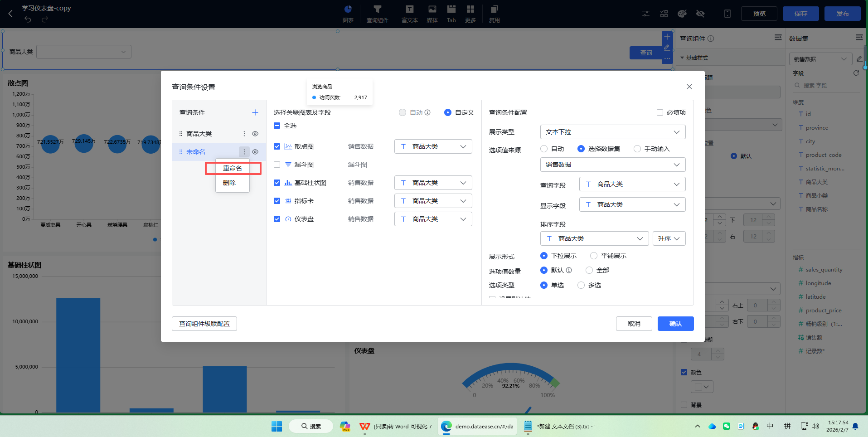Add a 富文本 rich text component
This screenshot has width=868, height=437.
409,14
